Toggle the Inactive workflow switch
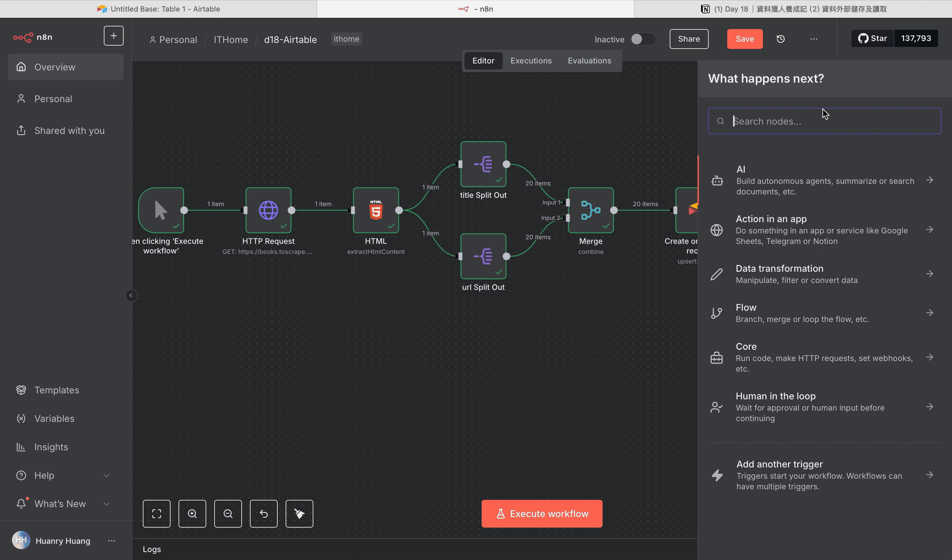The image size is (952, 560). click(x=643, y=39)
